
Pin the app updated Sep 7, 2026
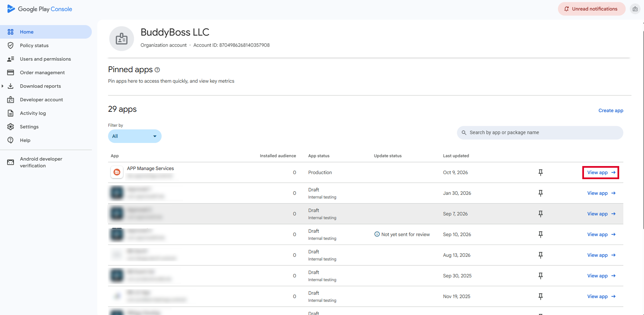[x=541, y=214]
